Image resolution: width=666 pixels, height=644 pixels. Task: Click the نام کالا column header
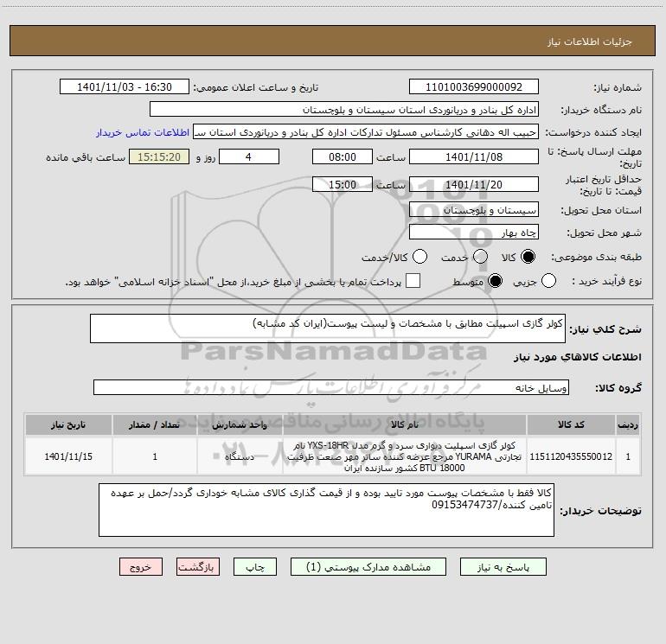click(x=405, y=425)
